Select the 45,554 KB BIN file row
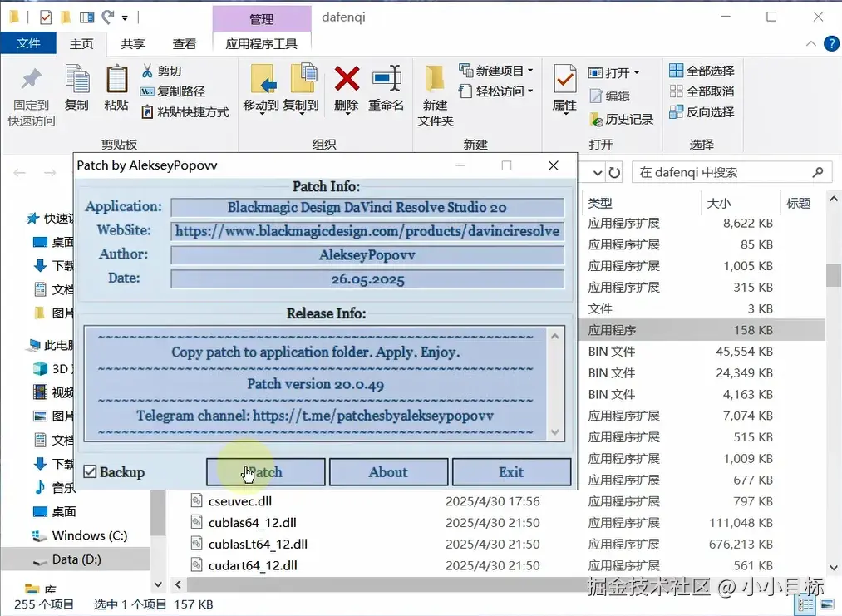Viewport: 842px width, 616px height. pyautogui.click(x=702, y=352)
